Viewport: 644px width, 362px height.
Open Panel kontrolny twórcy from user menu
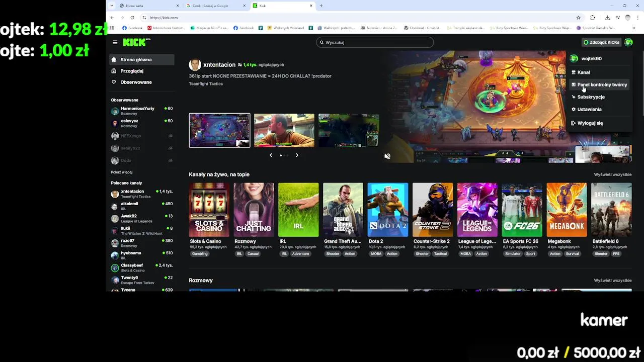(x=599, y=84)
